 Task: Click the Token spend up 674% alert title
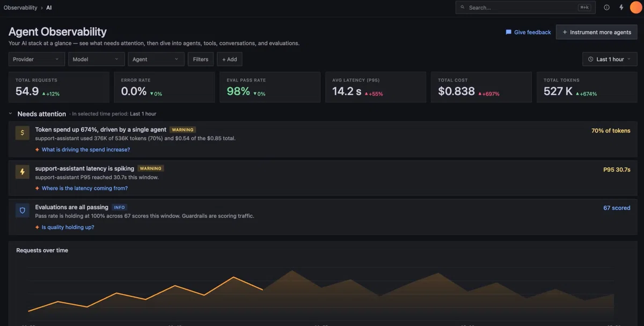101,129
